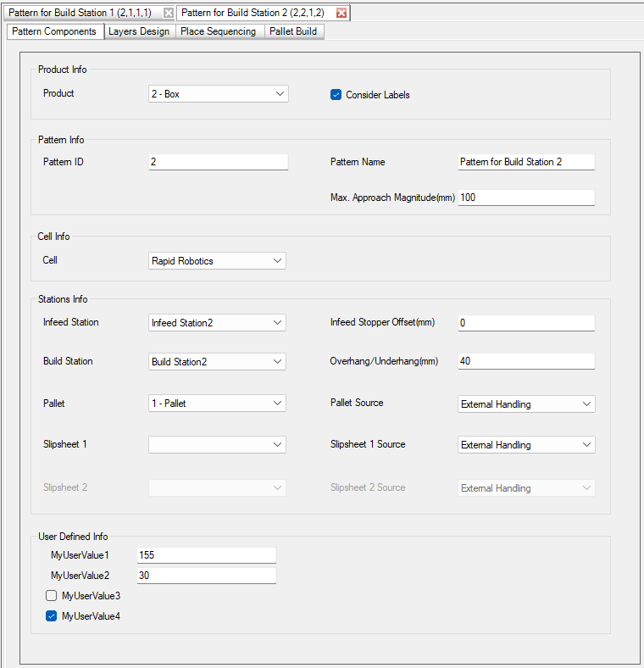Enable the MyUserValue3 checkbox
The image size is (644, 668).
pos(51,596)
